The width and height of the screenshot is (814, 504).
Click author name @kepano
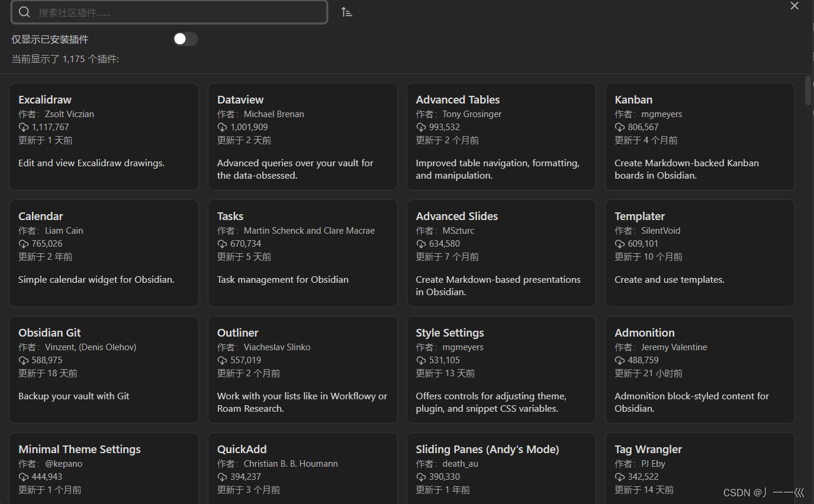click(63, 464)
